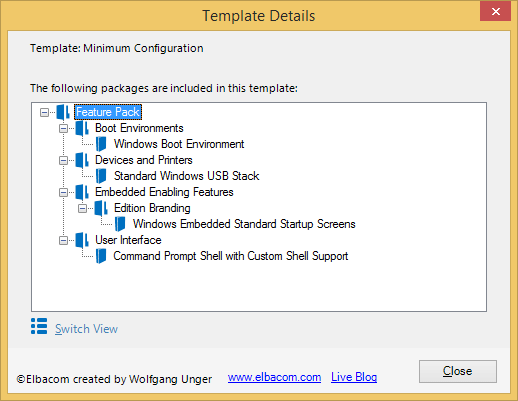Collapse the Feature Pack root node

click(x=44, y=112)
